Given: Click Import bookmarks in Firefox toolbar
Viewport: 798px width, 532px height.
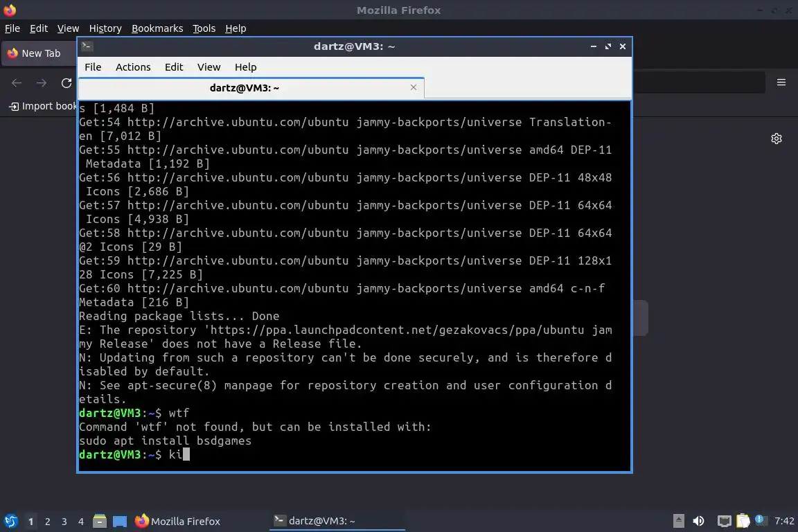Looking at the screenshot, I should 43,106.
